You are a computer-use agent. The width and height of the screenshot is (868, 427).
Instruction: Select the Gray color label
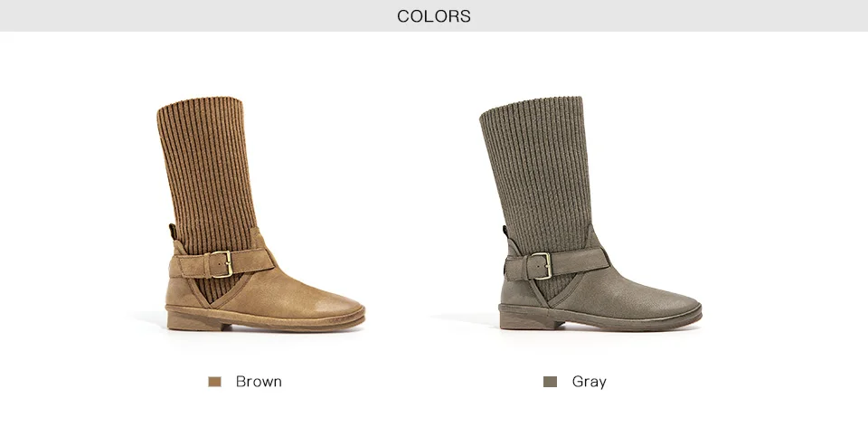tap(589, 382)
